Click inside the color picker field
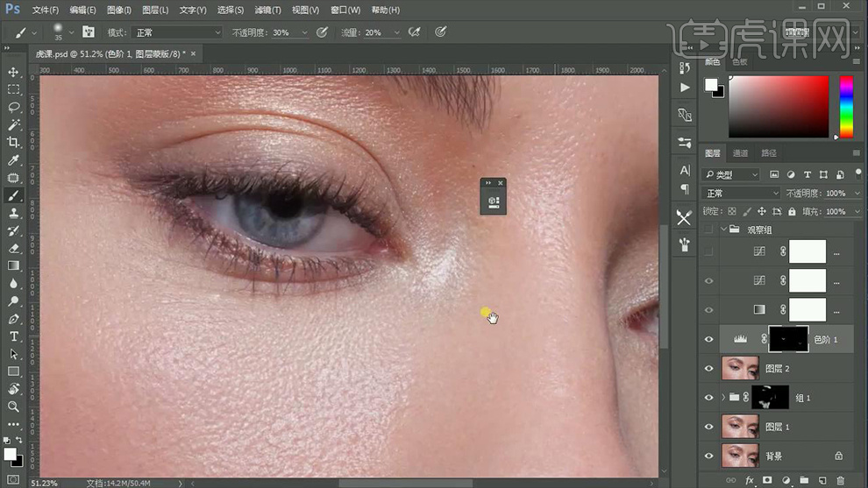 pyautogui.click(x=779, y=106)
